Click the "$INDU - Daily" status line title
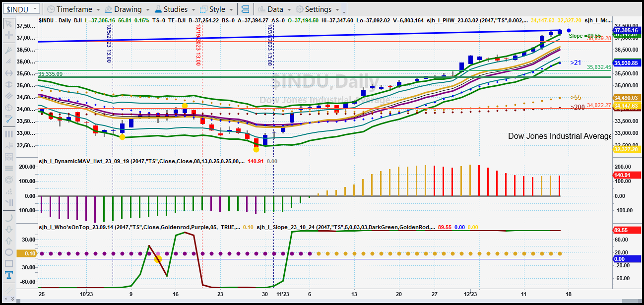Screen dimensions: 644x305 coord(56,20)
